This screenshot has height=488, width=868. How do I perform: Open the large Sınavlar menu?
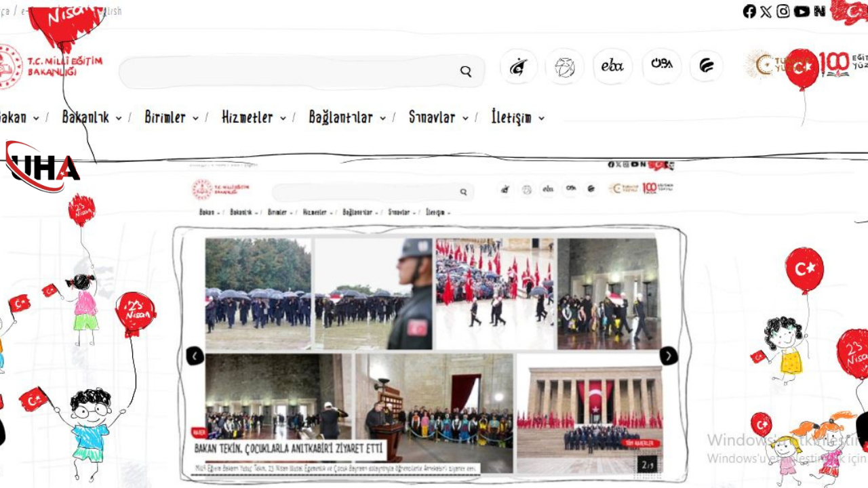pos(438,118)
